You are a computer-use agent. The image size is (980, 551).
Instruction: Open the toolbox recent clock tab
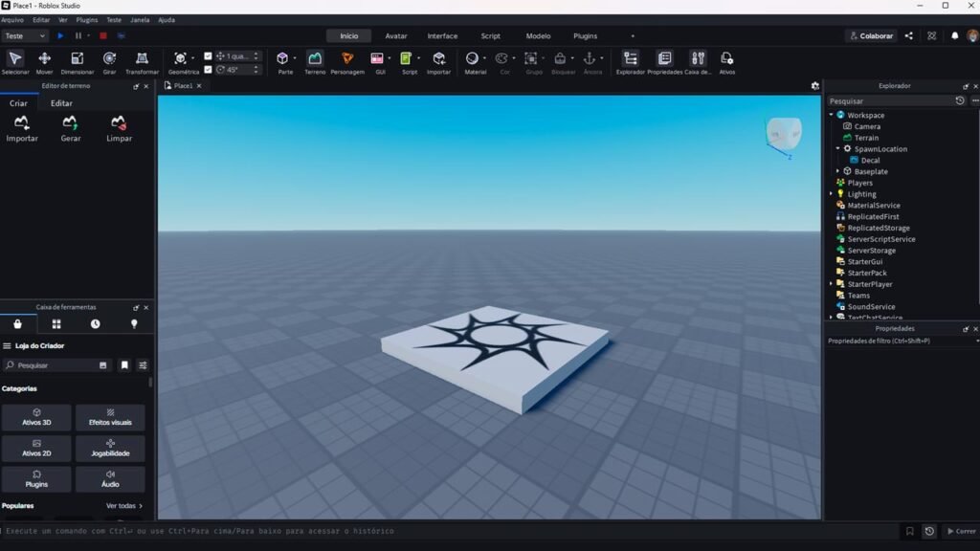(95, 323)
